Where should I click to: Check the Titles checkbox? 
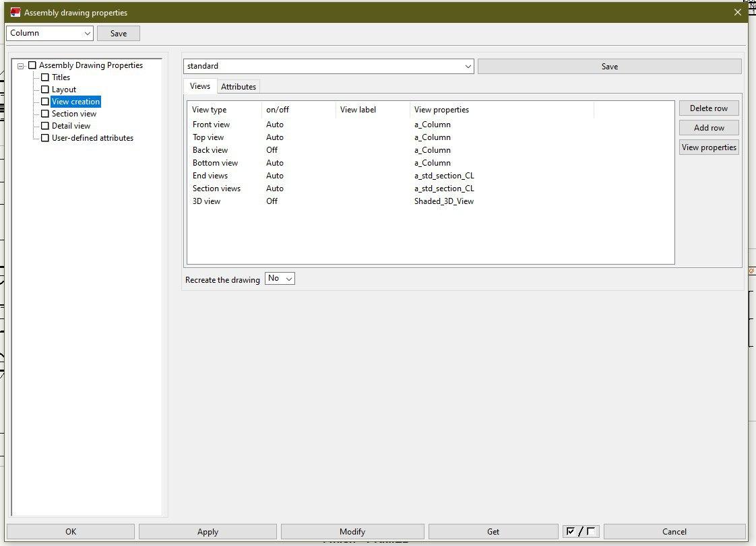(45, 77)
